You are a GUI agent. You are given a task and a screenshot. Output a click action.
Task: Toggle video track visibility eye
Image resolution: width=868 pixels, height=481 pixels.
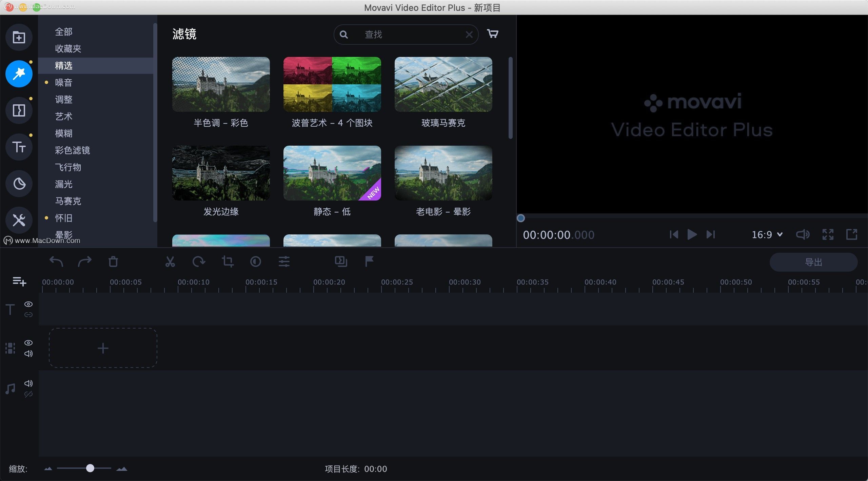tap(28, 343)
